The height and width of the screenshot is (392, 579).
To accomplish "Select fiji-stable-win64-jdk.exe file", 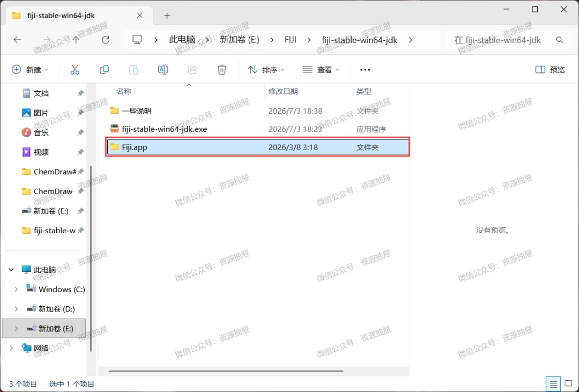I will [x=165, y=129].
